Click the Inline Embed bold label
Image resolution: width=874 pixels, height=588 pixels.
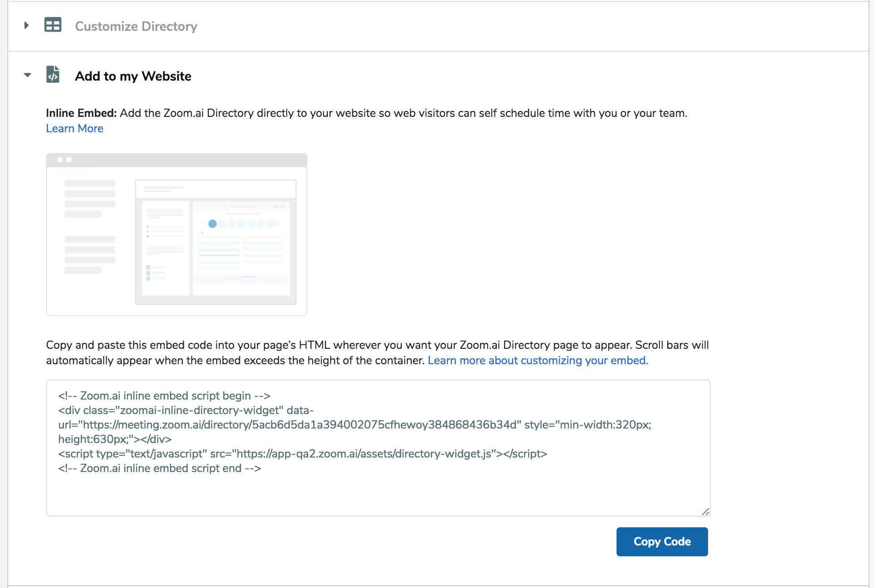click(82, 113)
